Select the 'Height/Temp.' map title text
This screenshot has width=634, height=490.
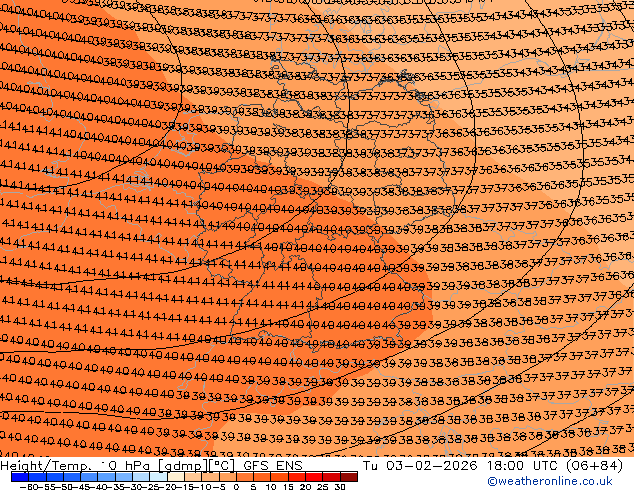45,466
